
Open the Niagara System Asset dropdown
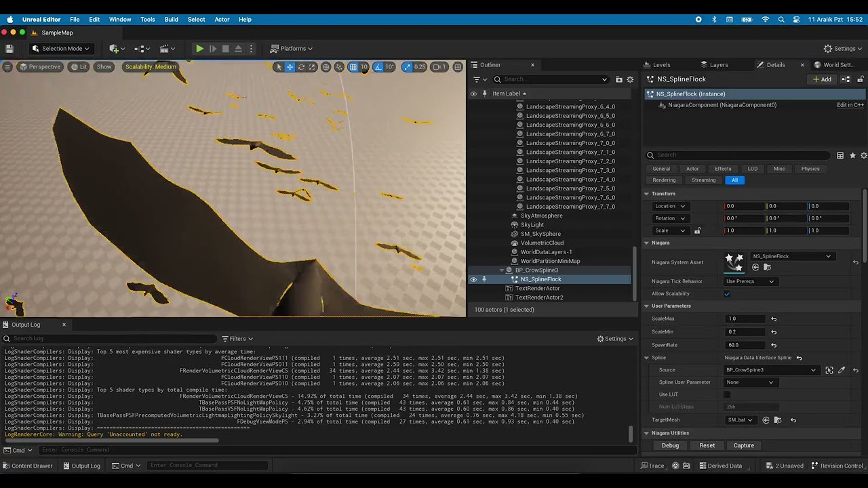pyautogui.click(x=791, y=256)
